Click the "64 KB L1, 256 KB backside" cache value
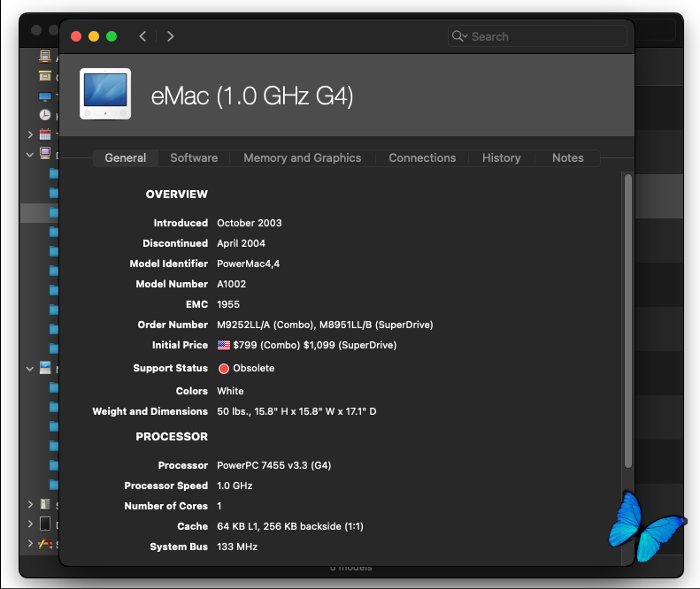700x589 pixels. 280,526
